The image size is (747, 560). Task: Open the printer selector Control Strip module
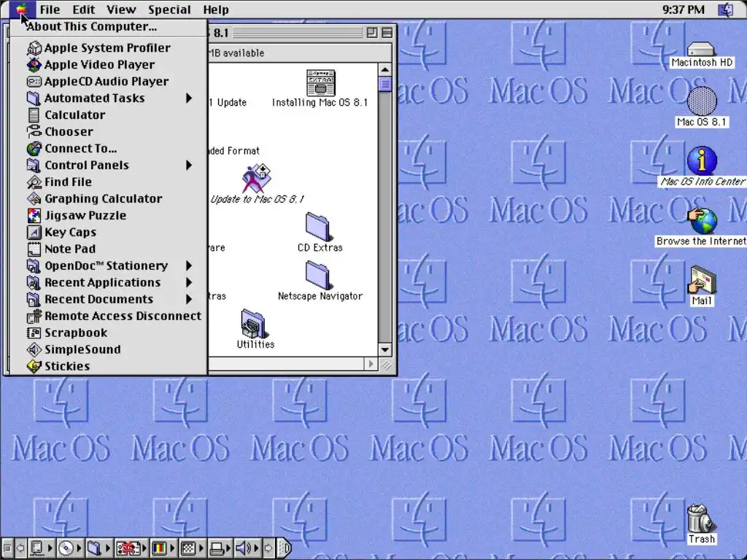click(x=220, y=548)
